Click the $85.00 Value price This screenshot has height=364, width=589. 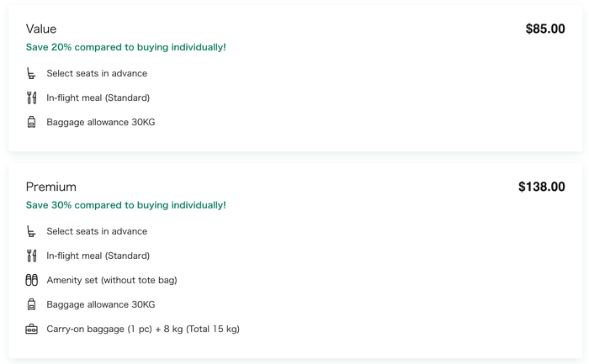(545, 29)
